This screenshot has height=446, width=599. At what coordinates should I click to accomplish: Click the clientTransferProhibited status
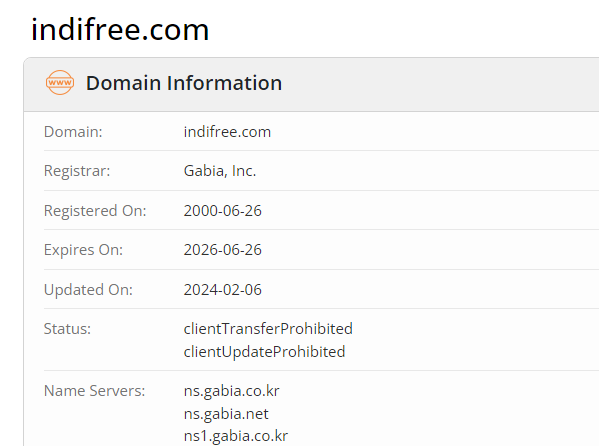click(268, 329)
